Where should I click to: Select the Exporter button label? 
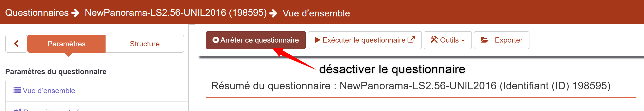[508, 40]
